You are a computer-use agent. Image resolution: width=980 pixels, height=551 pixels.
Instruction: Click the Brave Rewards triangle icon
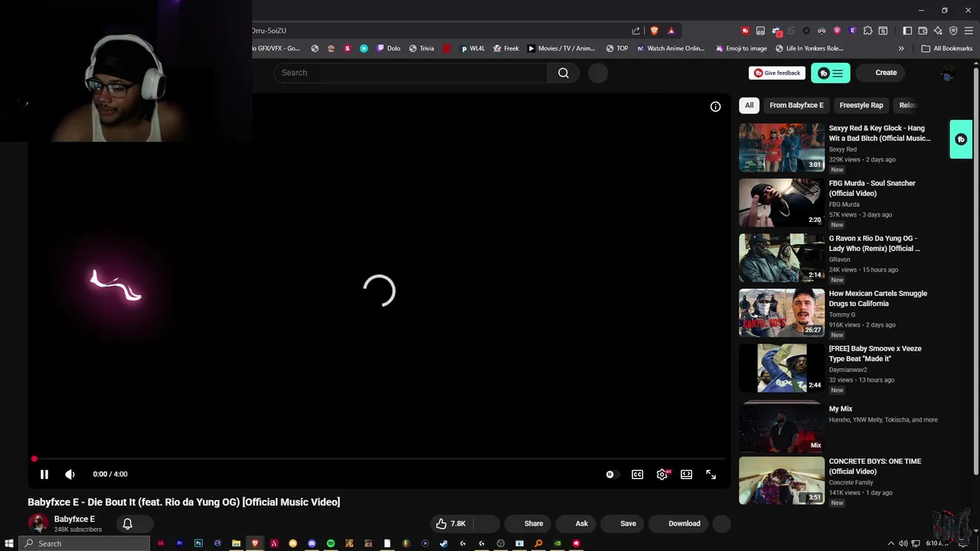tap(671, 31)
